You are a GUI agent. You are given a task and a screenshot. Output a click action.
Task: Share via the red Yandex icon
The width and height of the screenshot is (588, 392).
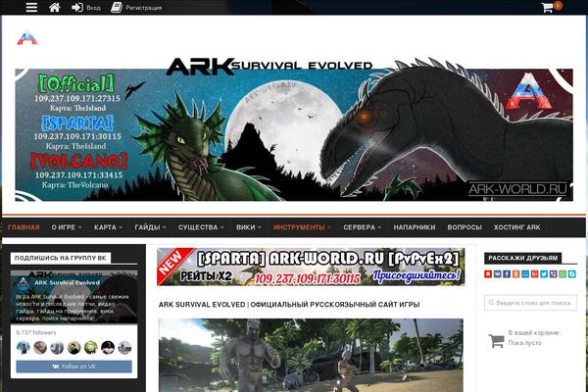click(x=488, y=274)
